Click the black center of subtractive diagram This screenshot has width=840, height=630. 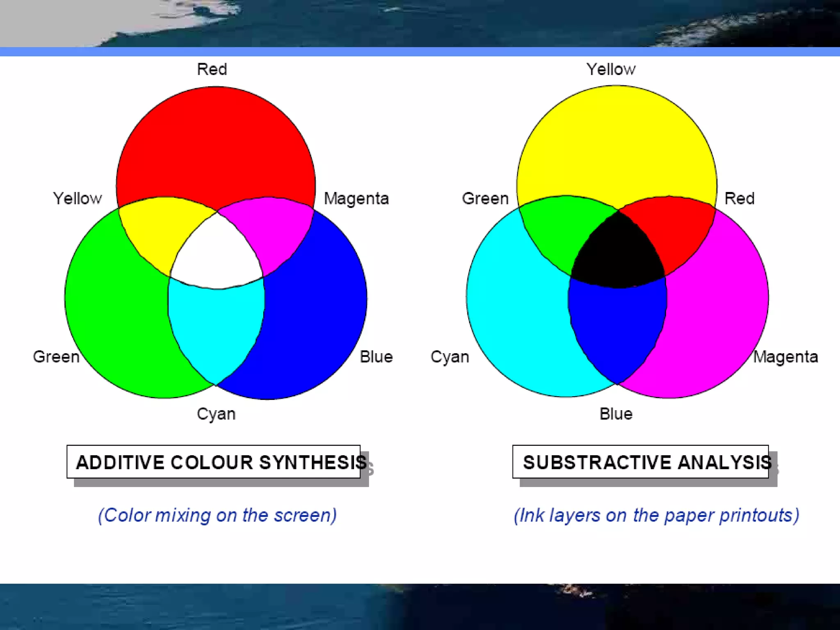coord(617,254)
